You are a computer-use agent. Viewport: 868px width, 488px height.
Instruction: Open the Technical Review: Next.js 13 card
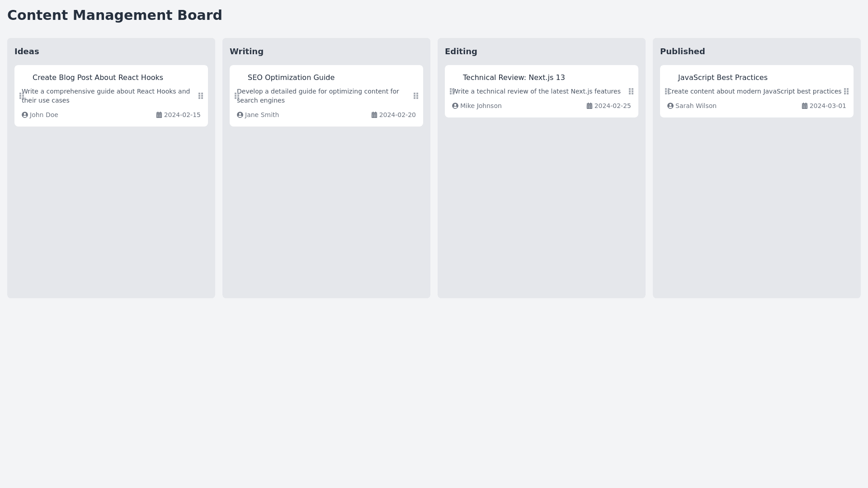click(x=514, y=78)
